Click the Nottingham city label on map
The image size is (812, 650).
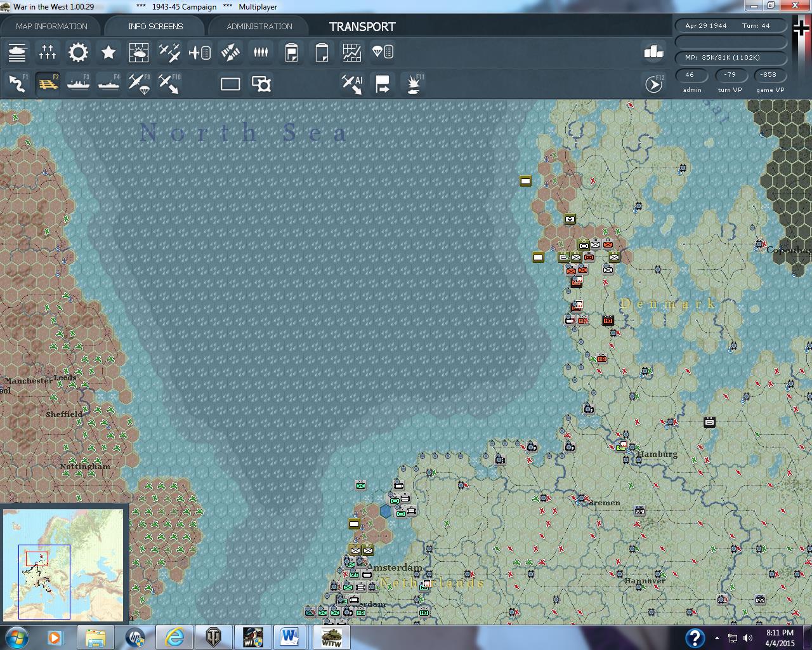(85, 467)
